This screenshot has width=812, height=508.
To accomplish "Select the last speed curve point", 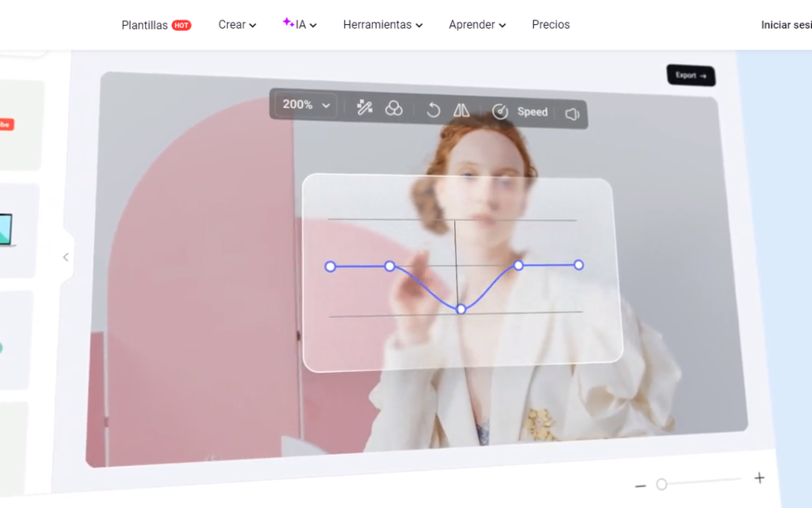I will tap(579, 265).
